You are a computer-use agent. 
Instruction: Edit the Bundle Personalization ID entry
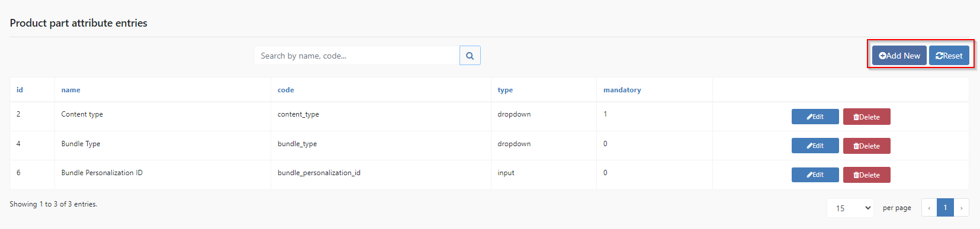tap(815, 175)
